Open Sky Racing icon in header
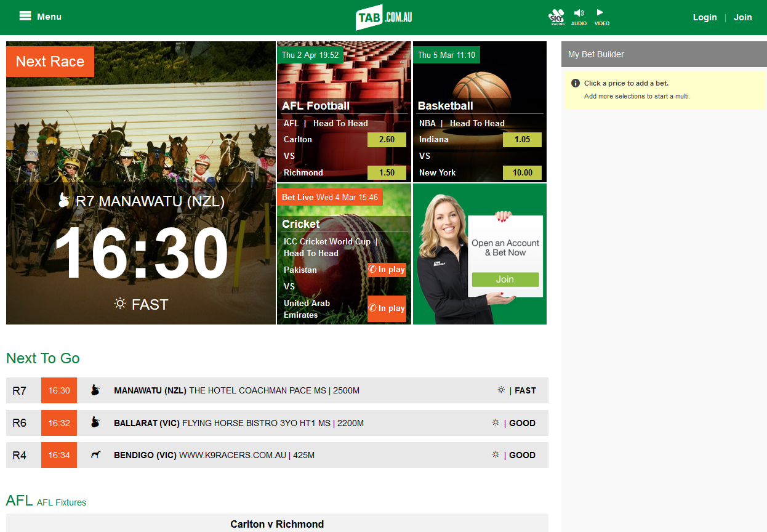Image resolution: width=767 pixels, height=532 pixels. (556, 17)
